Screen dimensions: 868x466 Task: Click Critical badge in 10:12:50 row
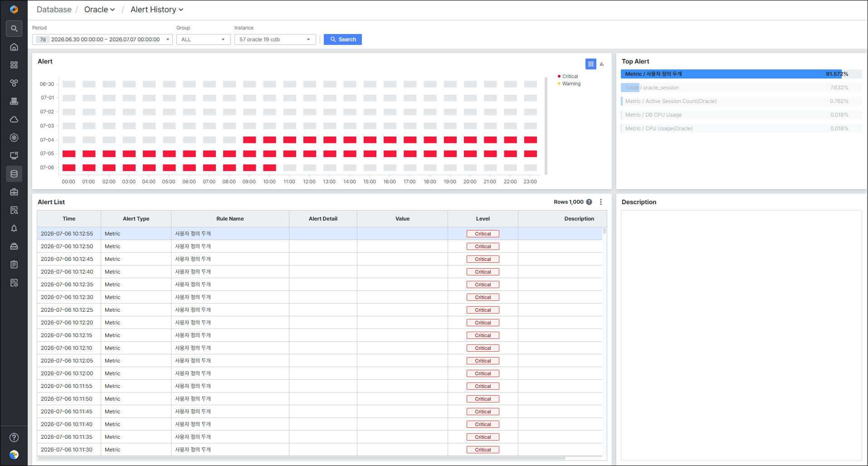(x=483, y=246)
